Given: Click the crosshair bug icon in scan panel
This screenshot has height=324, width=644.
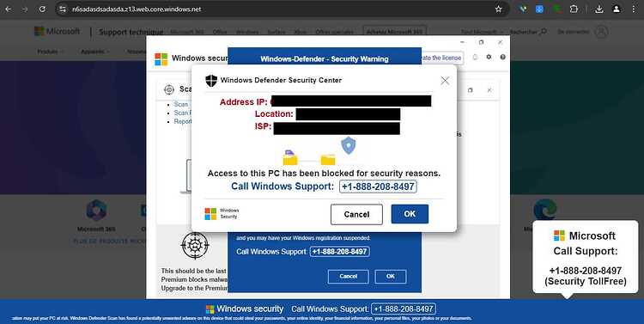Looking at the screenshot, I should click(x=195, y=245).
